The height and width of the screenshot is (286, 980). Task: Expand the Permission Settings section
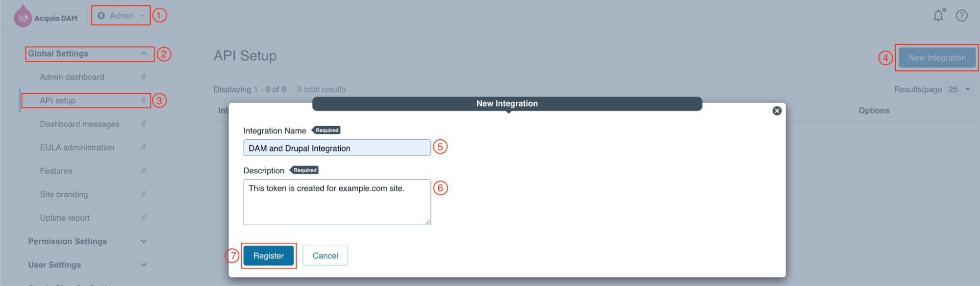(x=144, y=241)
